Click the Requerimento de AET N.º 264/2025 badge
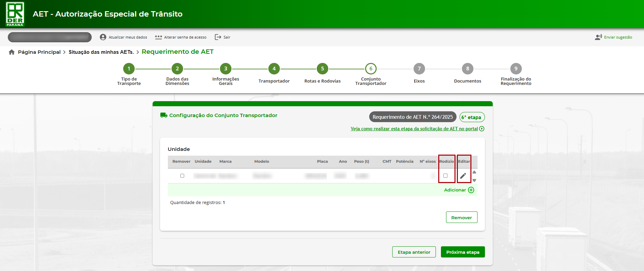 [413, 117]
